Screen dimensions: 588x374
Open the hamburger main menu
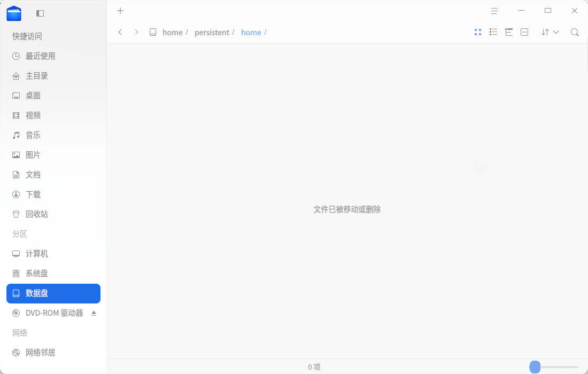[494, 11]
